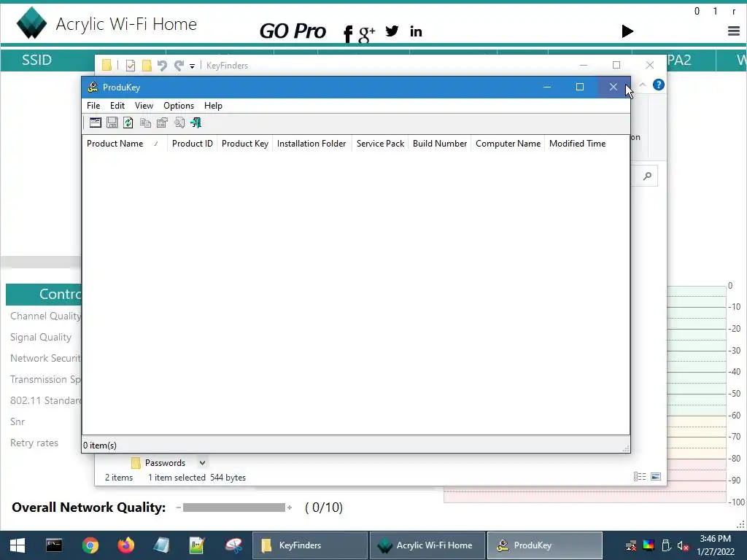
Task: Switch Explorer to details view icon
Action: pos(640,477)
